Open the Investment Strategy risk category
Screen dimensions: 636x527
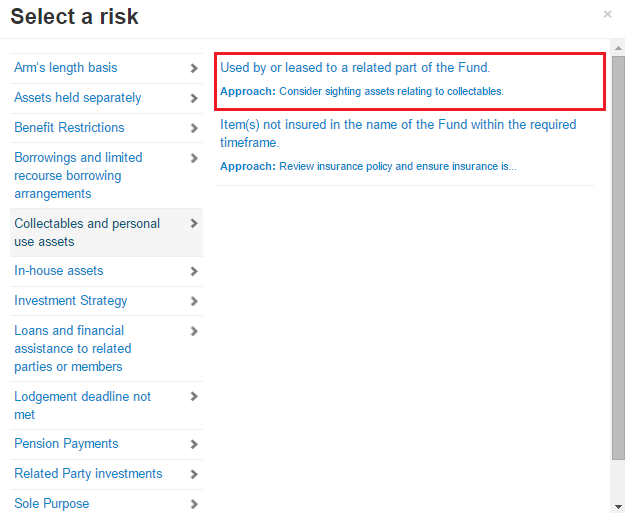[x=71, y=301]
